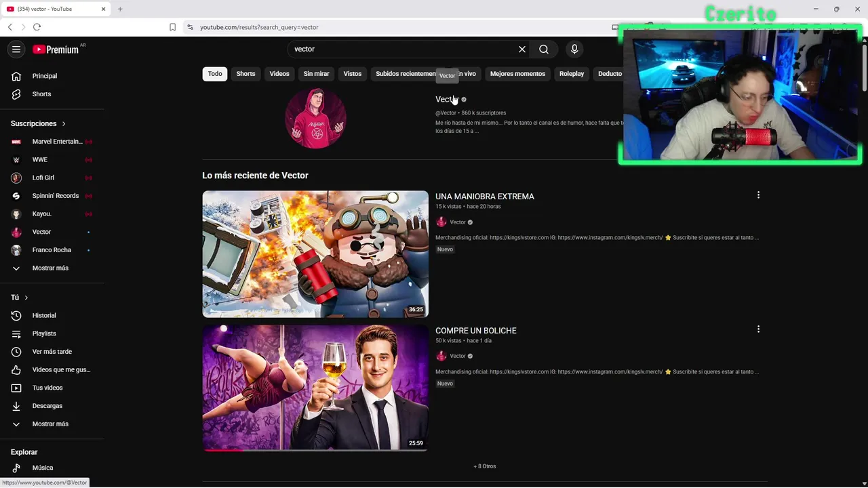Open options menu for COMPRE UN BOLICHE
868x488 pixels.
(x=758, y=329)
